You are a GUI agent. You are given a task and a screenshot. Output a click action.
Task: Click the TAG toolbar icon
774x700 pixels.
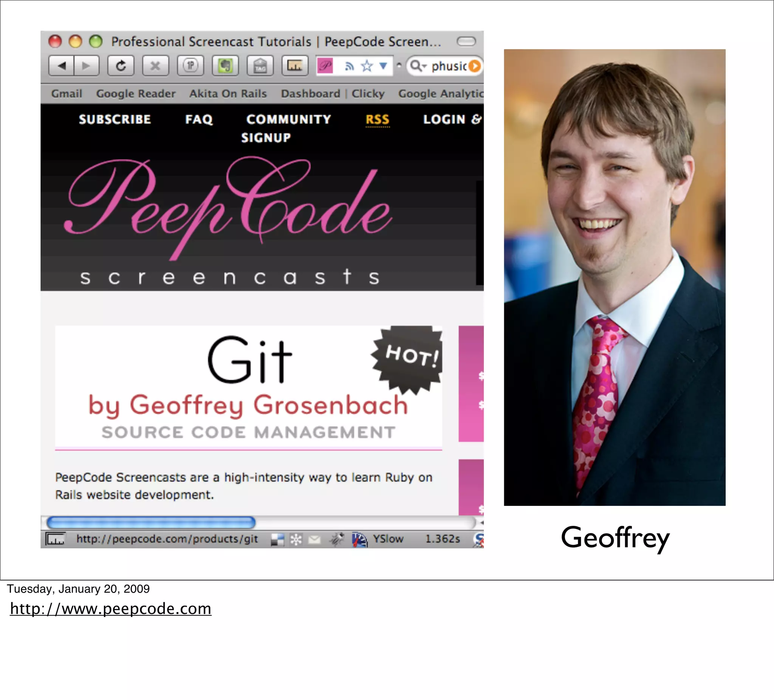pyautogui.click(x=260, y=66)
